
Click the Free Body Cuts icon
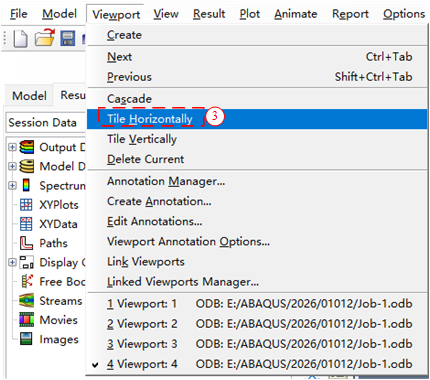click(27, 281)
